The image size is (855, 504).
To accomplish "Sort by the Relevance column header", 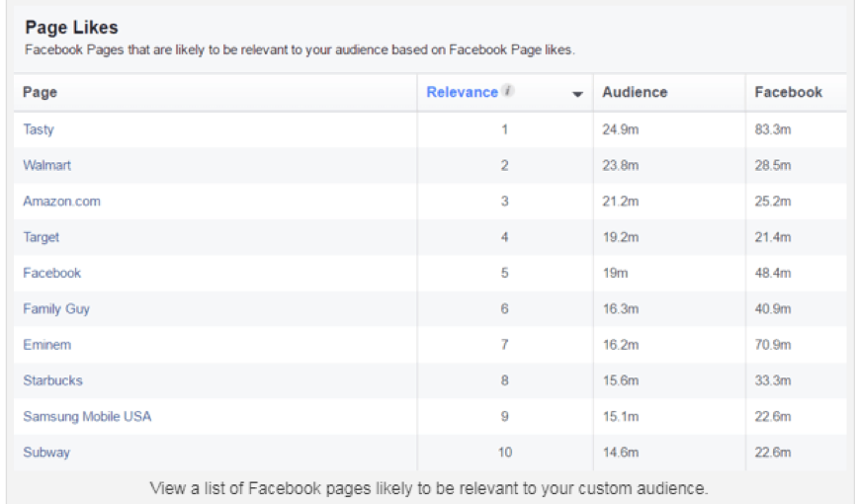I will [x=462, y=92].
